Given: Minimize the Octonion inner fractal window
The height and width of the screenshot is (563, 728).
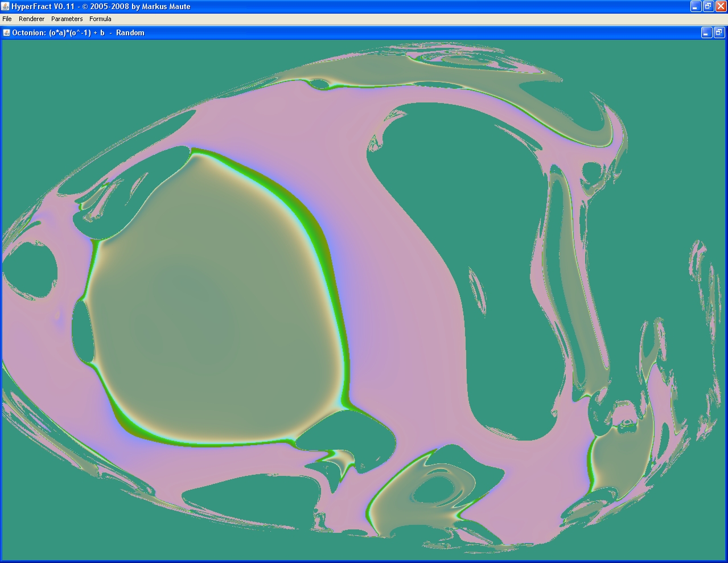Looking at the screenshot, I should [x=706, y=33].
